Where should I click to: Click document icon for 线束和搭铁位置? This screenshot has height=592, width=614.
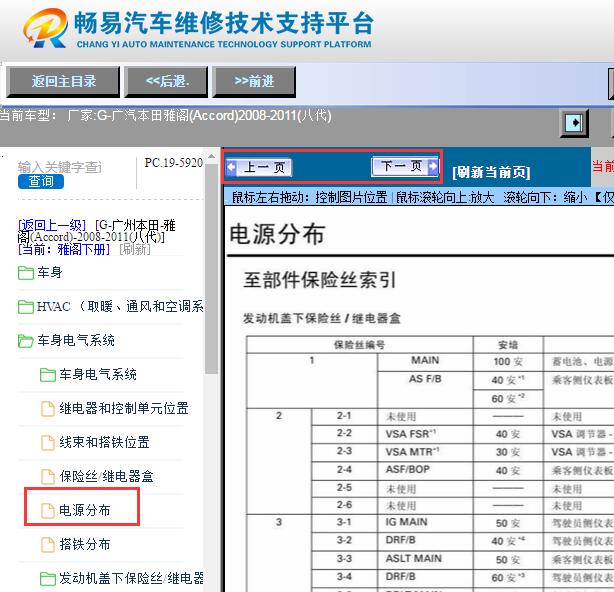(48, 443)
